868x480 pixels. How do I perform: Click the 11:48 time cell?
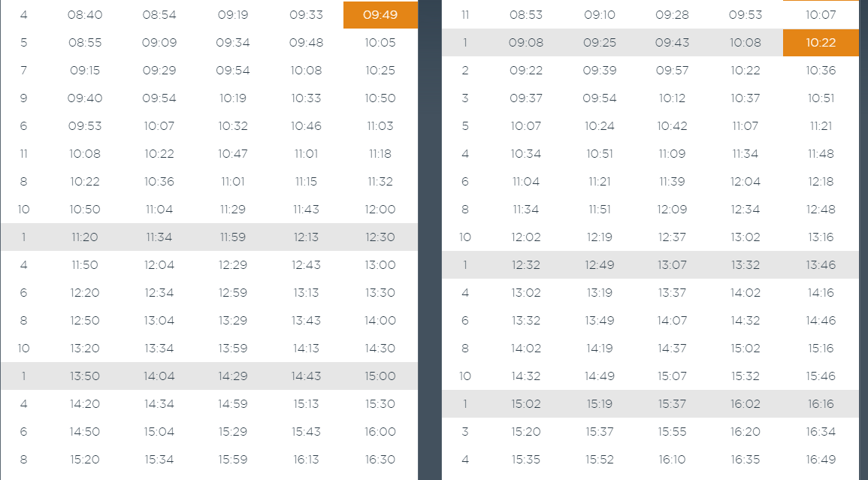pos(821,153)
